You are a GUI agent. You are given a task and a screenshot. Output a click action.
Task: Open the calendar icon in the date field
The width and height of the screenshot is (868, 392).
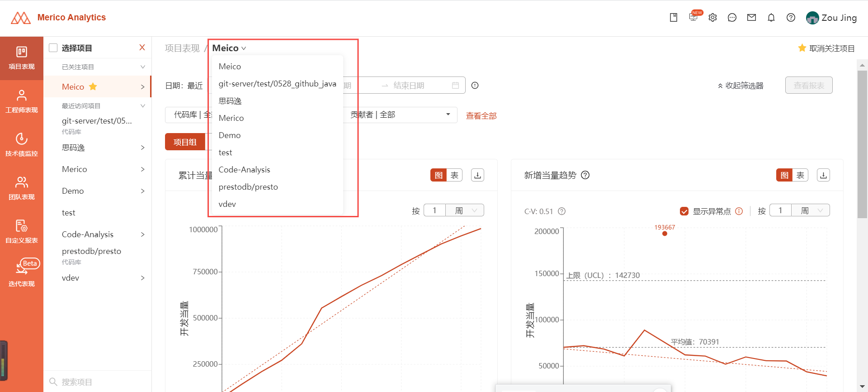(455, 86)
